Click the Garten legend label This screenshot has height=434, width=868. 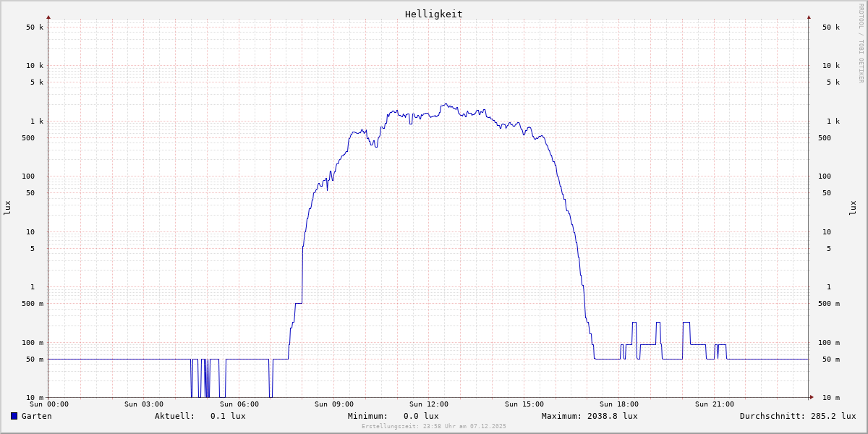click(x=36, y=416)
